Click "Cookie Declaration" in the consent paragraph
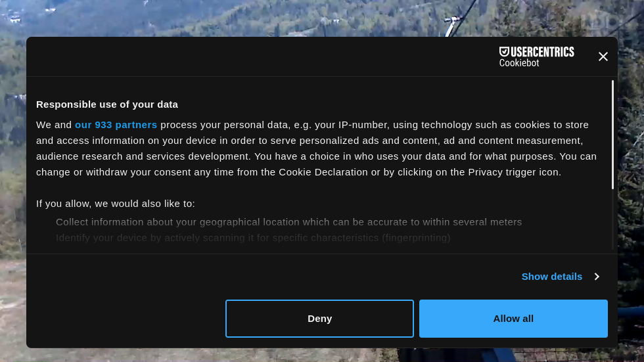 [x=323, y=172]
